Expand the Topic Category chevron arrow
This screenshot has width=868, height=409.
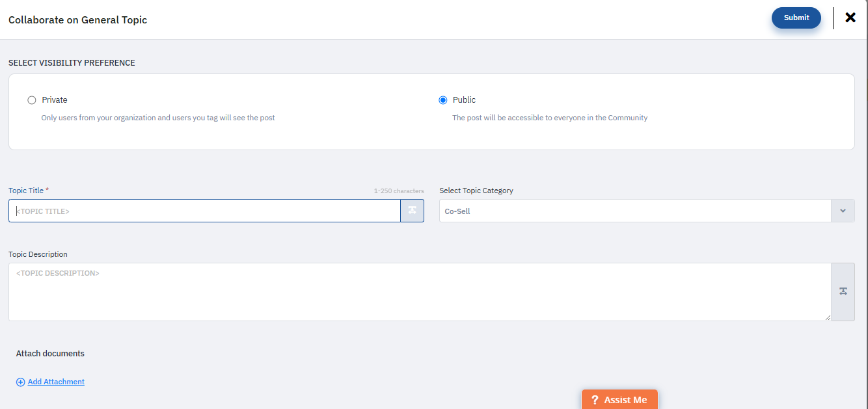pos(843,211)
